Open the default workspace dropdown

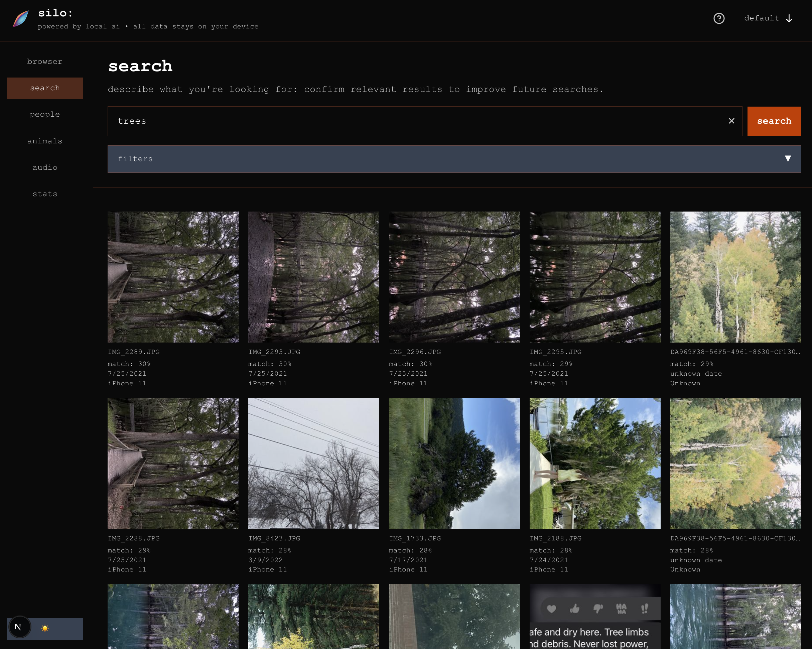(x=768, y=18)
